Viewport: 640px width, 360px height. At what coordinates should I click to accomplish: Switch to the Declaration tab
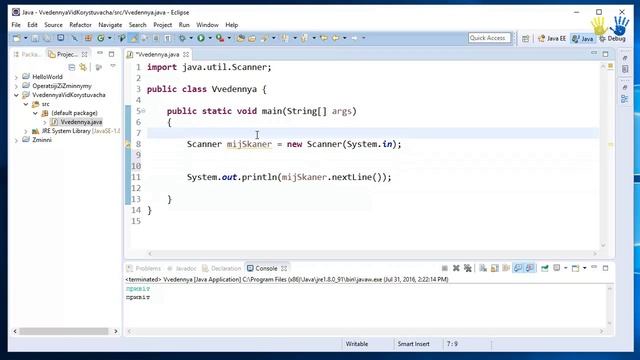coord(222,268)
